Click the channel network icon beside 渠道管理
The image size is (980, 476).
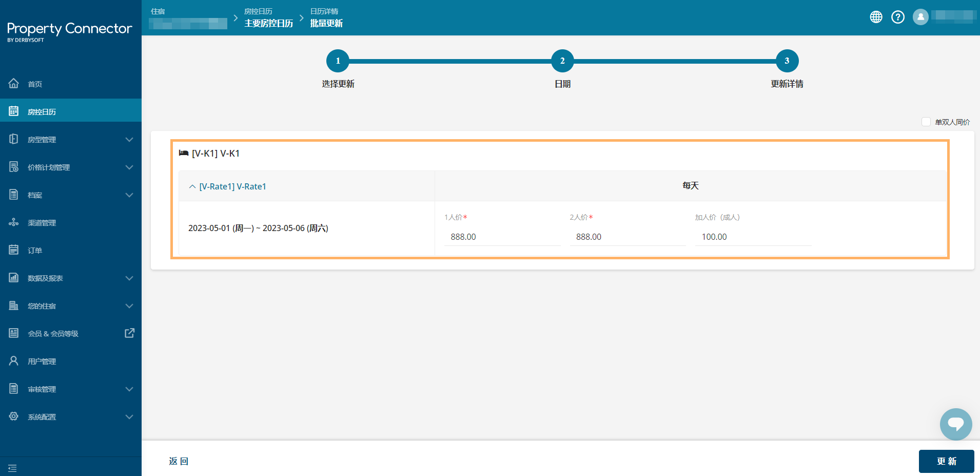point(14,222)
